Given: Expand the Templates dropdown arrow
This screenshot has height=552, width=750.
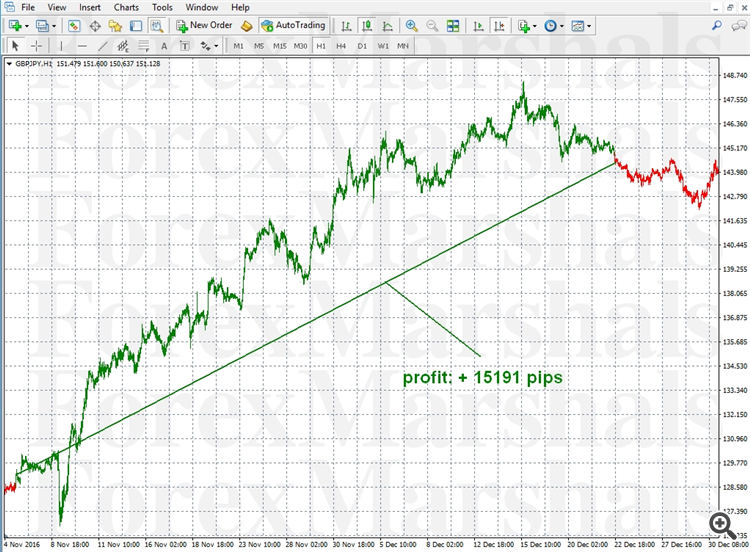Looking at the screenshot, I should pyautogui.click(x=589, y=26).
